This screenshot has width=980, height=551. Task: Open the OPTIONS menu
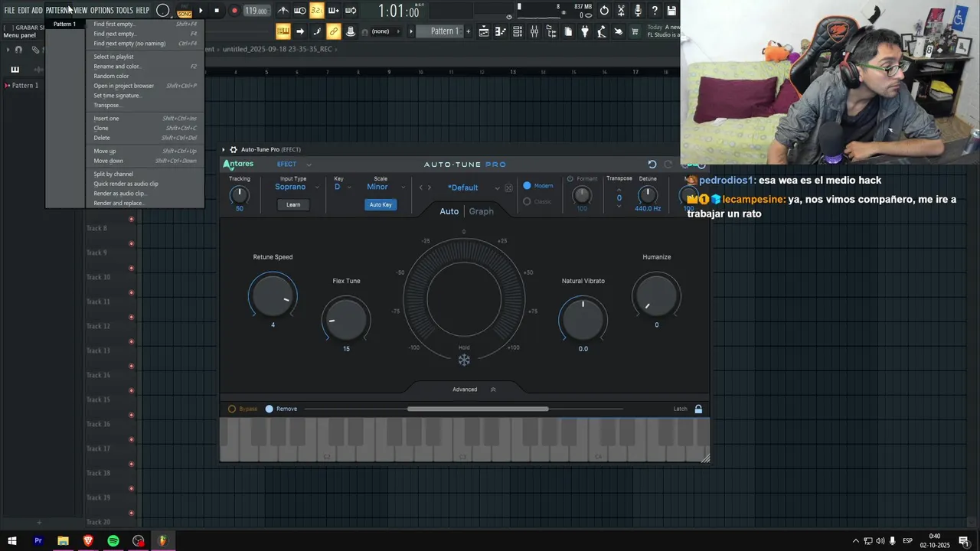[x=102, y=11]
